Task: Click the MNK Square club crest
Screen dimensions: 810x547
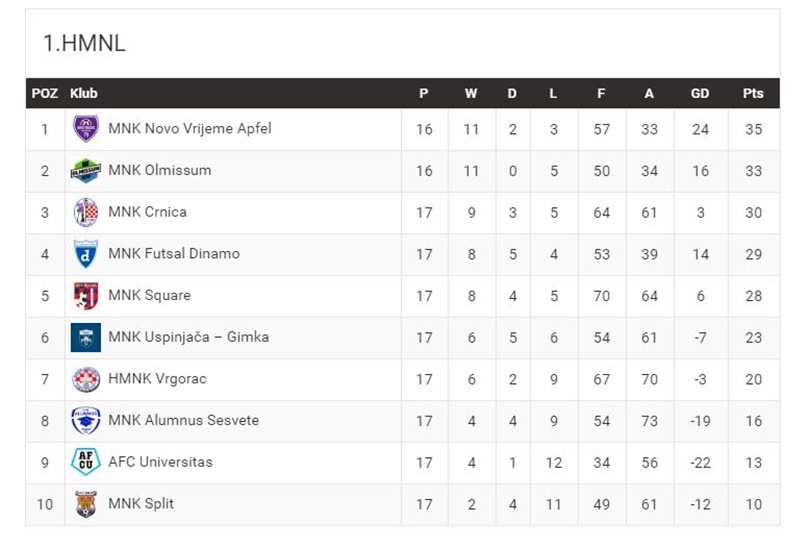Action: (x=86, y=295)
